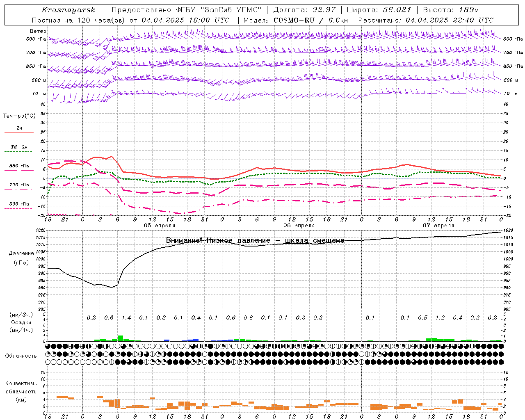The width and height of the screenshot is (525, 420).
Task: Click 'Внимание! Низкое давление' warning text
Action: (218, 240)
